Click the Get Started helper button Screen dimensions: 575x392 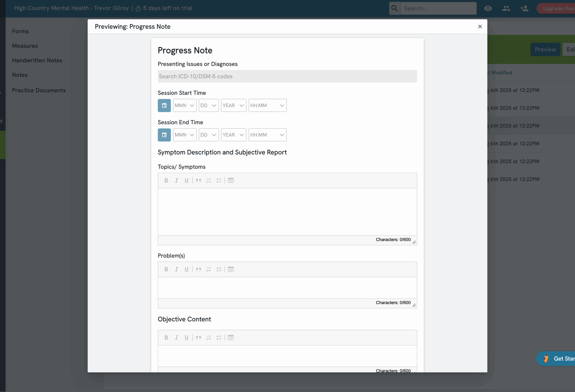[x=556, y=359]
